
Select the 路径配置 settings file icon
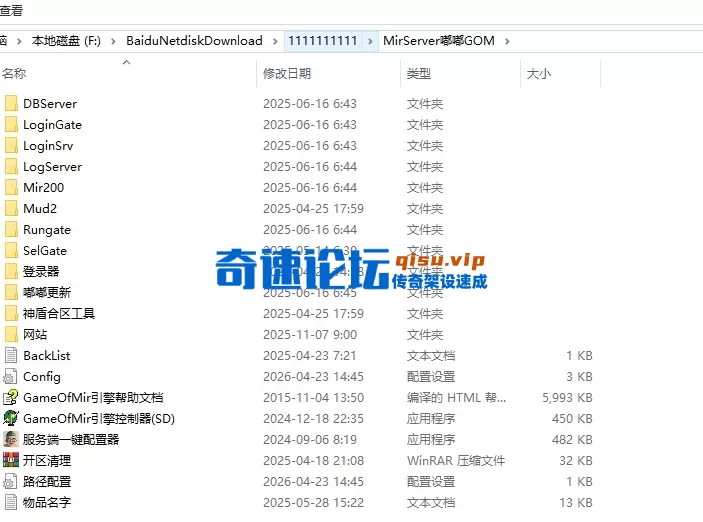(11, 482)
